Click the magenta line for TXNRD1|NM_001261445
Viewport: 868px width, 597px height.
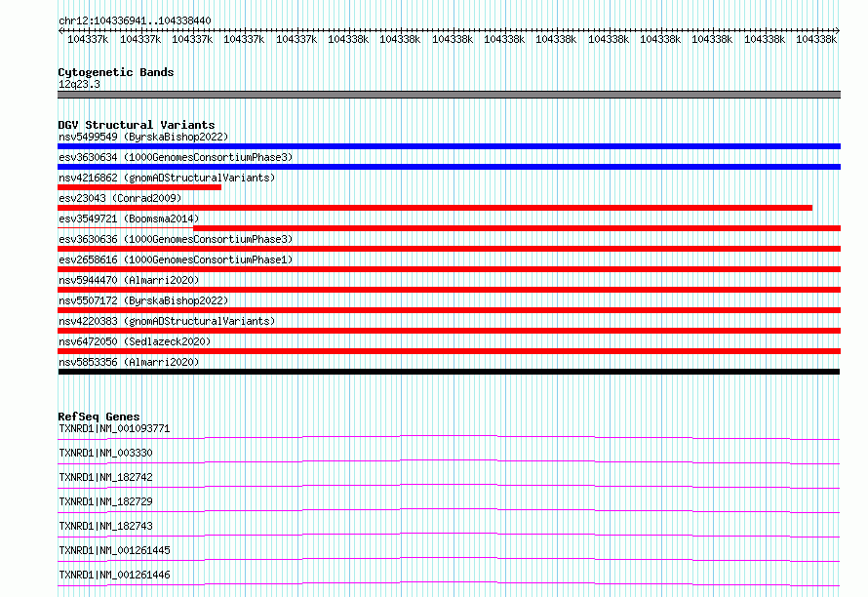pos(449,559)
